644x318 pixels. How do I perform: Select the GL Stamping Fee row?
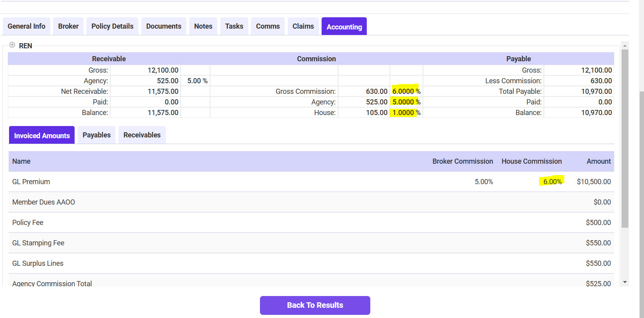coord(311,243)
